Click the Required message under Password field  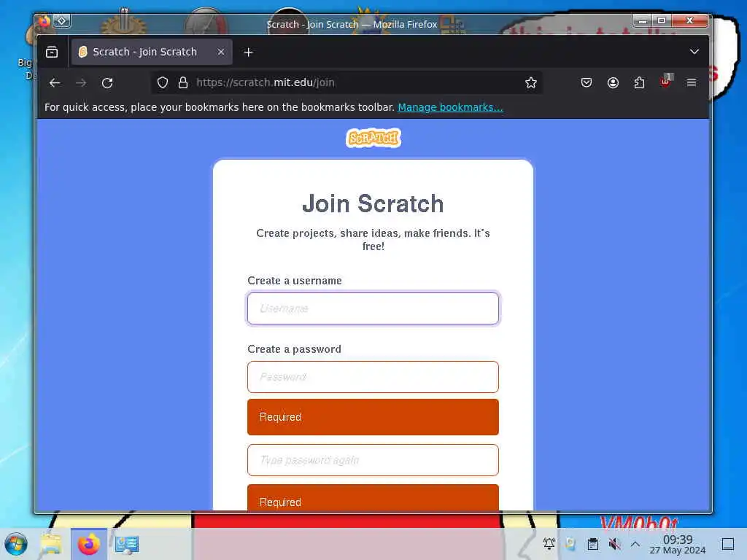click(x=373, y=417)
